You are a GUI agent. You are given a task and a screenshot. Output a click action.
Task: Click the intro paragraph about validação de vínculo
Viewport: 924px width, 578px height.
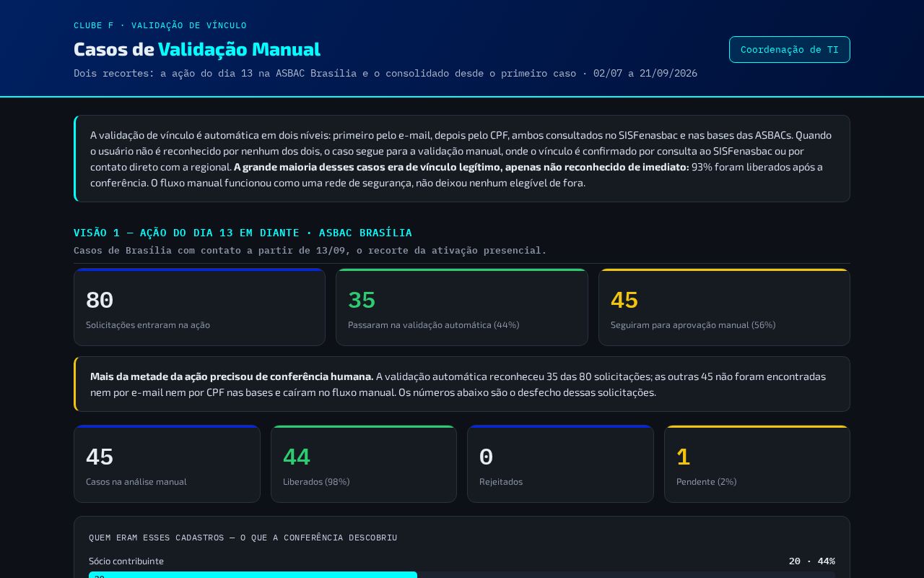(x=462, y=159)
